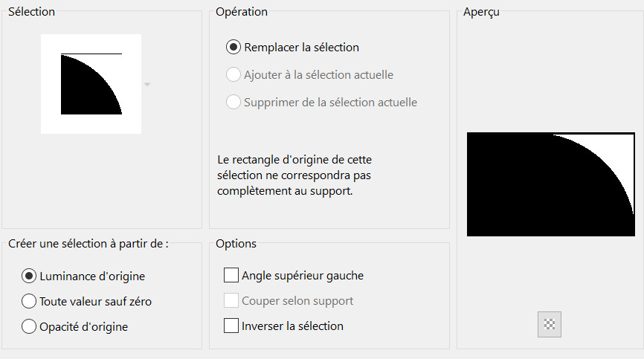Click the Options group heading
This screenshot has height=359, width=644.
(x=236, y=244)
